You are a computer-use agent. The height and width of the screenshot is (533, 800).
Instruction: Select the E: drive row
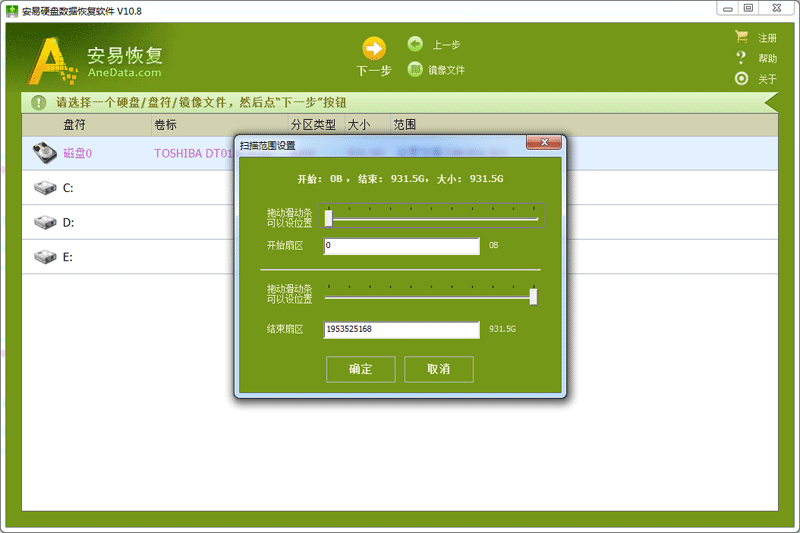[x=120, y=257]
